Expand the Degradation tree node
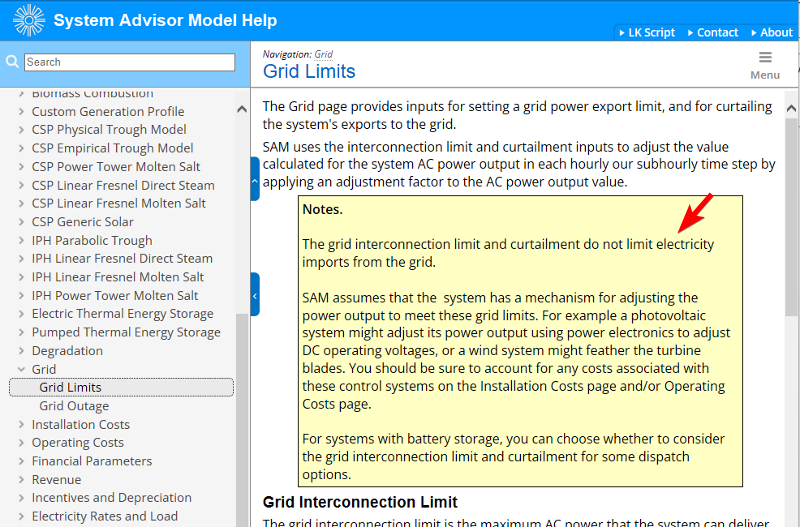This screenshot has height=527, width=800. [x=22, y=351]
